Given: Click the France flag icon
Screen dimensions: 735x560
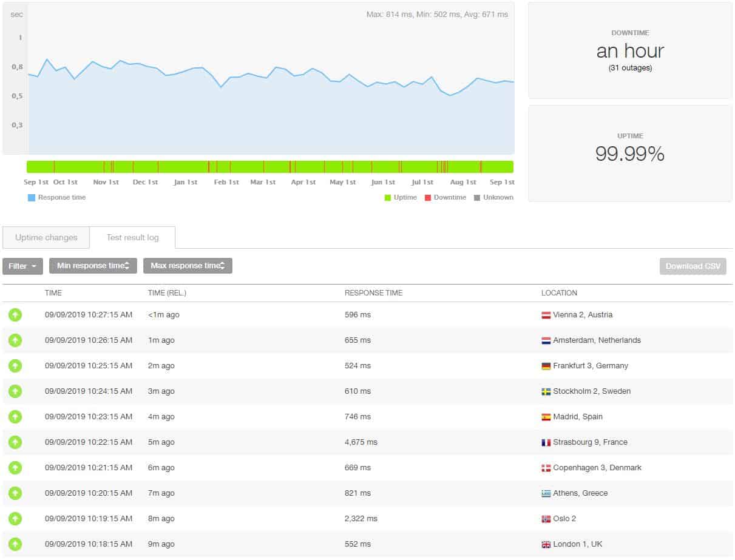Looking at the screenshot, I should click(x=546, y=443).
